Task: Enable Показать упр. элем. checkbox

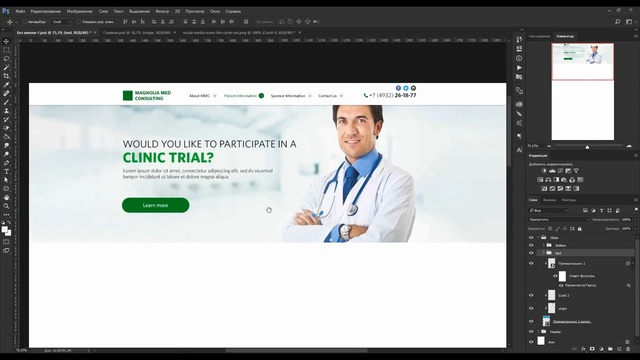Action: coord(79,22)
